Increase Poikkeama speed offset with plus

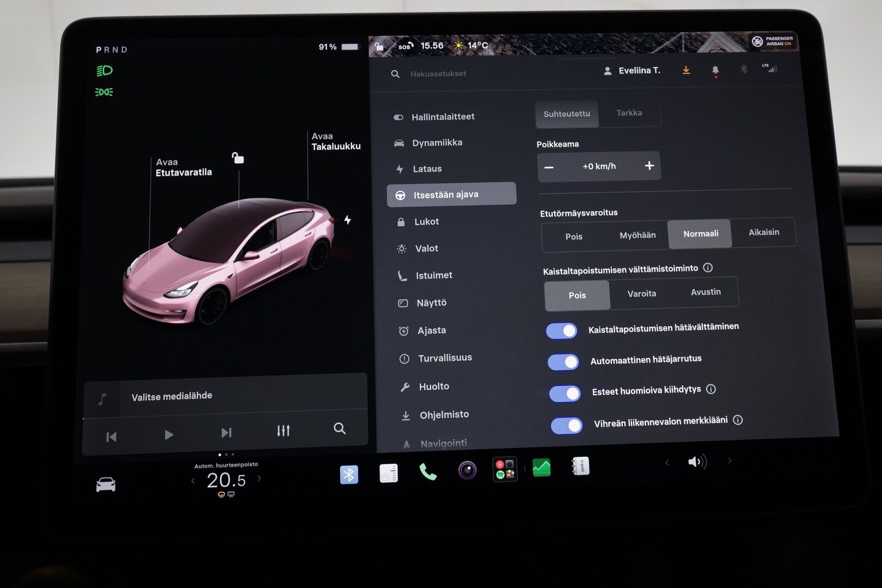(649, 166)
